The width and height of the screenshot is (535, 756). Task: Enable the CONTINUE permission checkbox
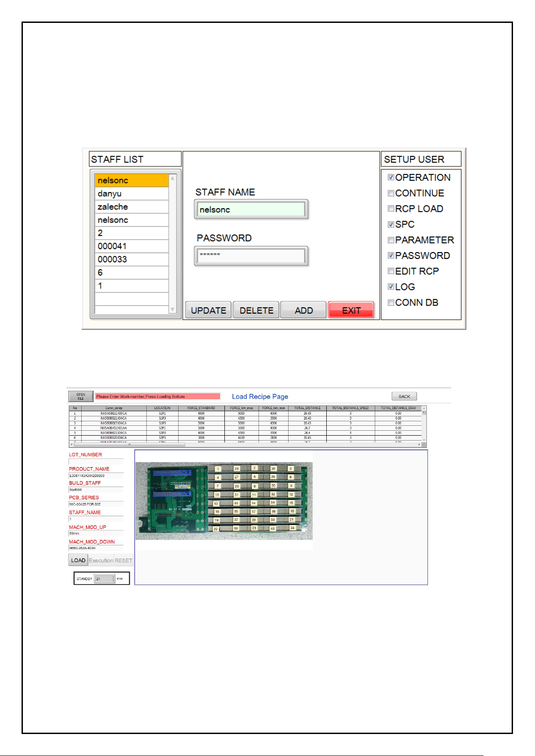pos(391,193)
